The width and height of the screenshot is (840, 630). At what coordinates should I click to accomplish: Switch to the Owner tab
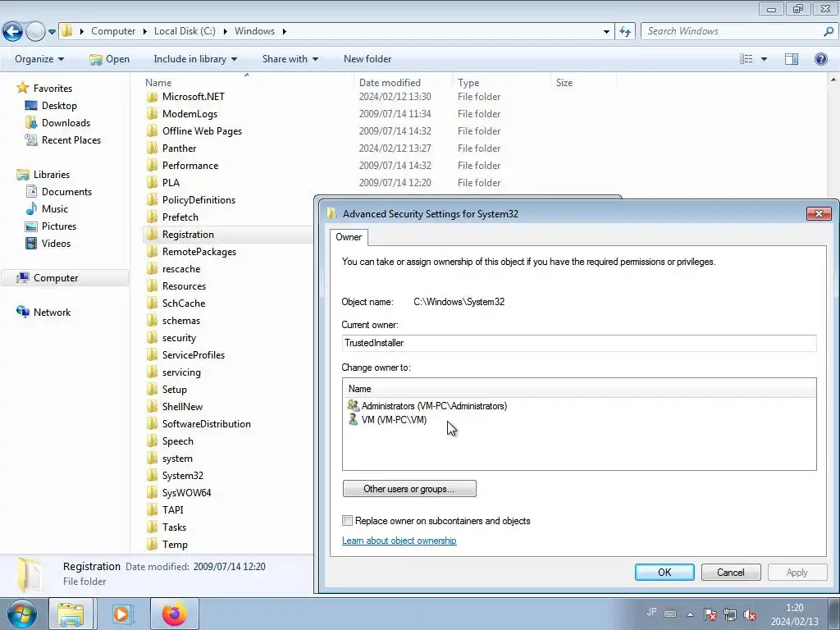[349, 237]
